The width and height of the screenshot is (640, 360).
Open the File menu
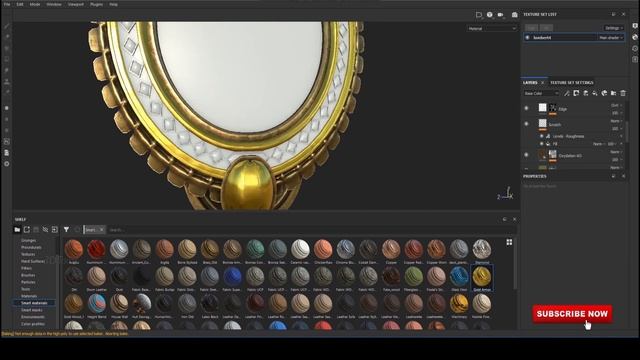click(7, 4)
